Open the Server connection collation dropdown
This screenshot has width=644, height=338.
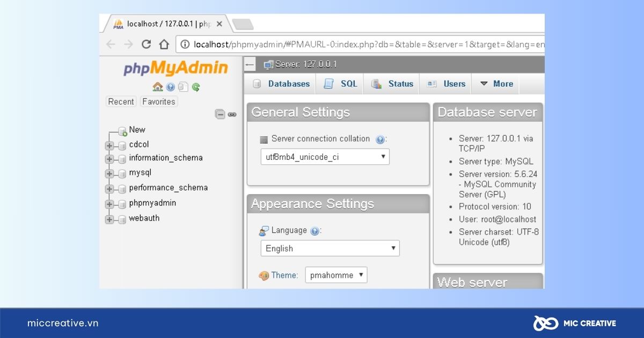pos(325,157)
